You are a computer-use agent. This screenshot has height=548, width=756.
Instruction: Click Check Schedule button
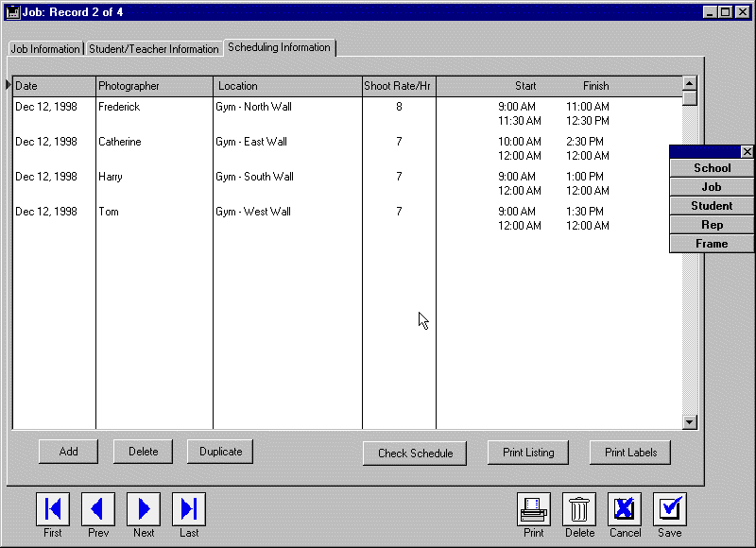coord(415,454)
